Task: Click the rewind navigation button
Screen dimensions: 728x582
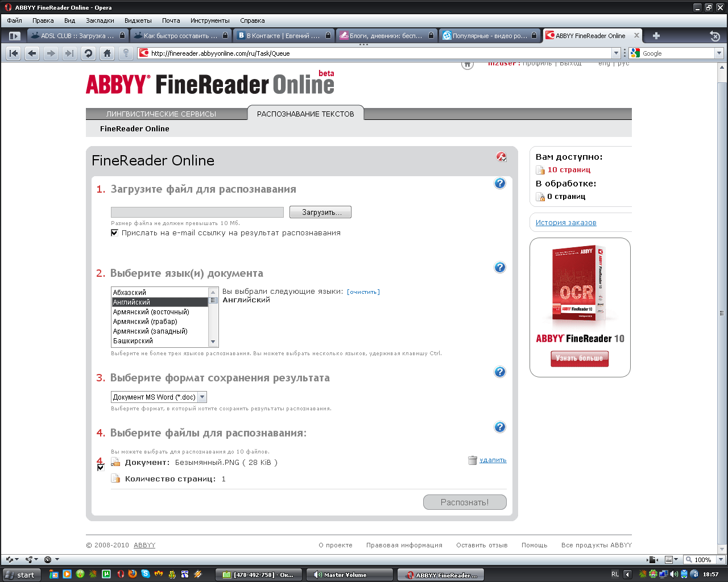Action: [x=14, y=53]
